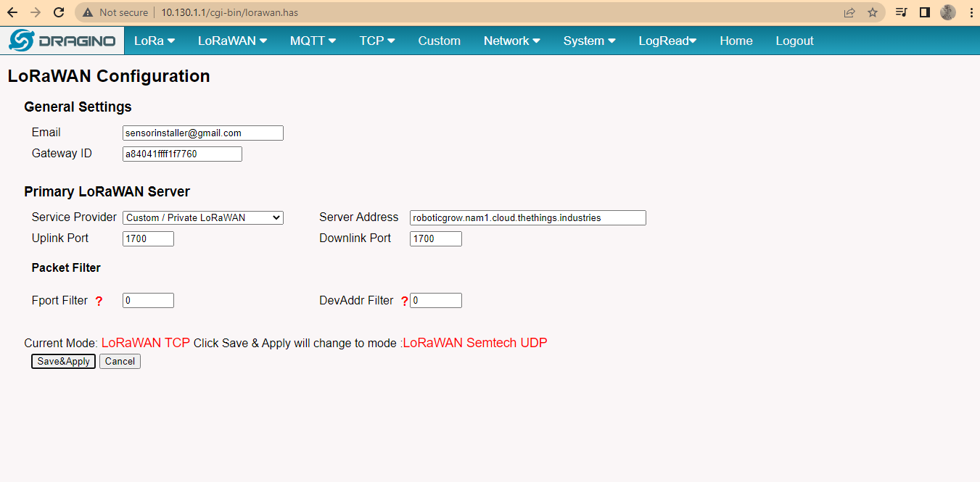Click DevAddr Filter red question mark

405,302
